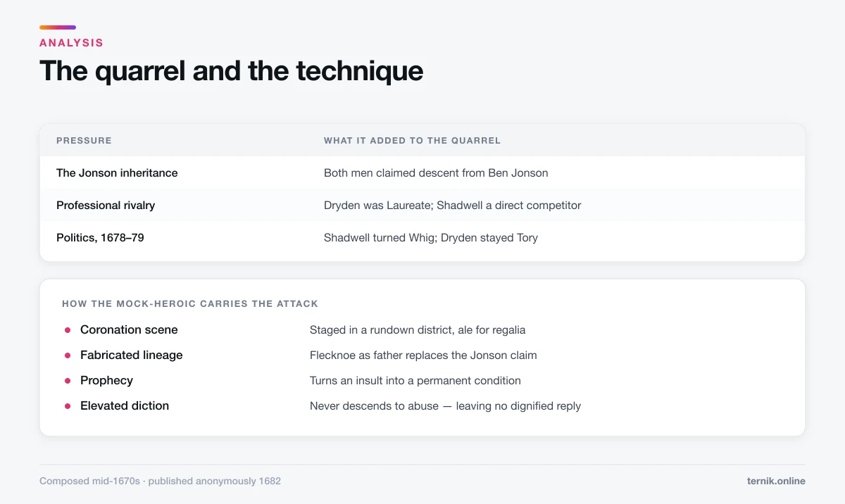Click the text Flecknoe as father replaces the Jonson claim
This screenshot has width=845, height=504.
[423, 355]
